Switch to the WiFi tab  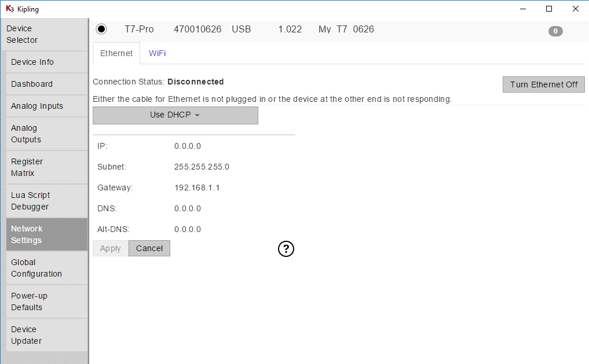pyautogui.click(x=157, y=53)
